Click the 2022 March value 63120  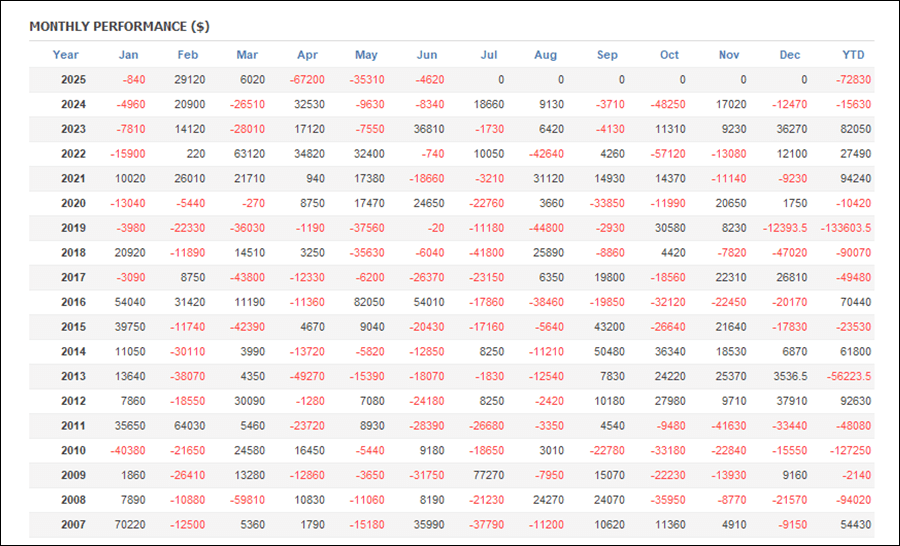pyautogui.click(x=250, y=154)
